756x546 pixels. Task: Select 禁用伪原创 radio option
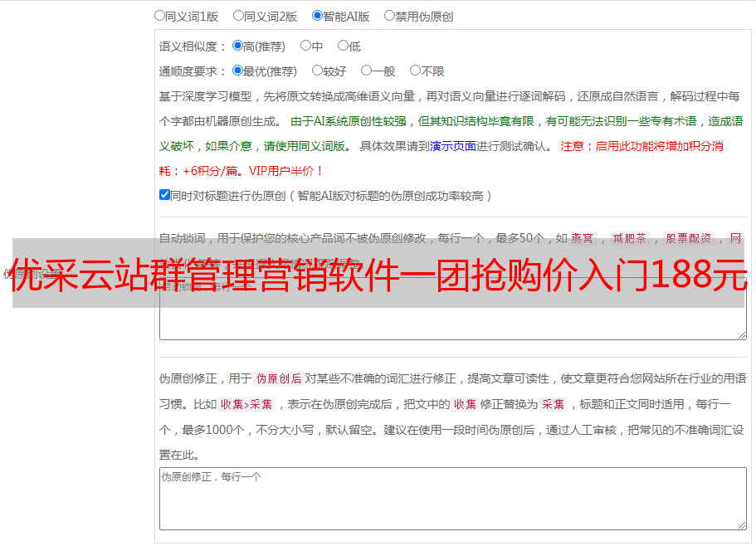point(389,16)
